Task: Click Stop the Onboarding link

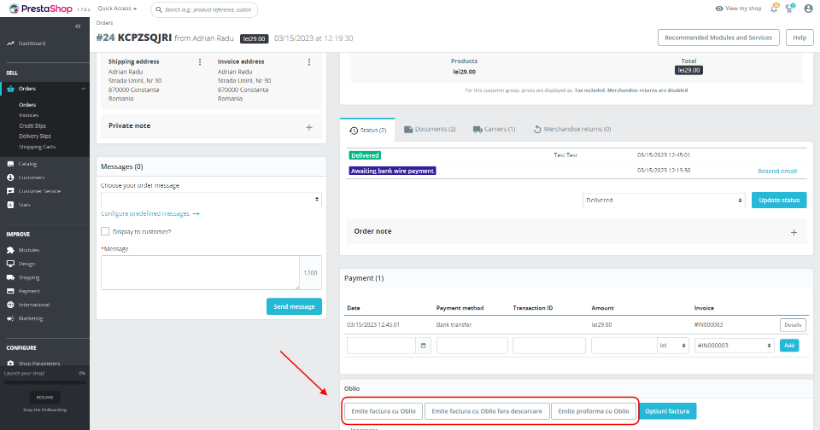Action: coord(44,410)
